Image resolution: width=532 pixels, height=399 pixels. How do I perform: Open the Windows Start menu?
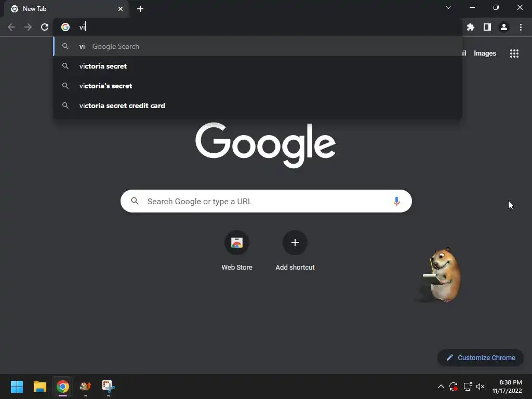pyautogui.click(x=17, y=387)
